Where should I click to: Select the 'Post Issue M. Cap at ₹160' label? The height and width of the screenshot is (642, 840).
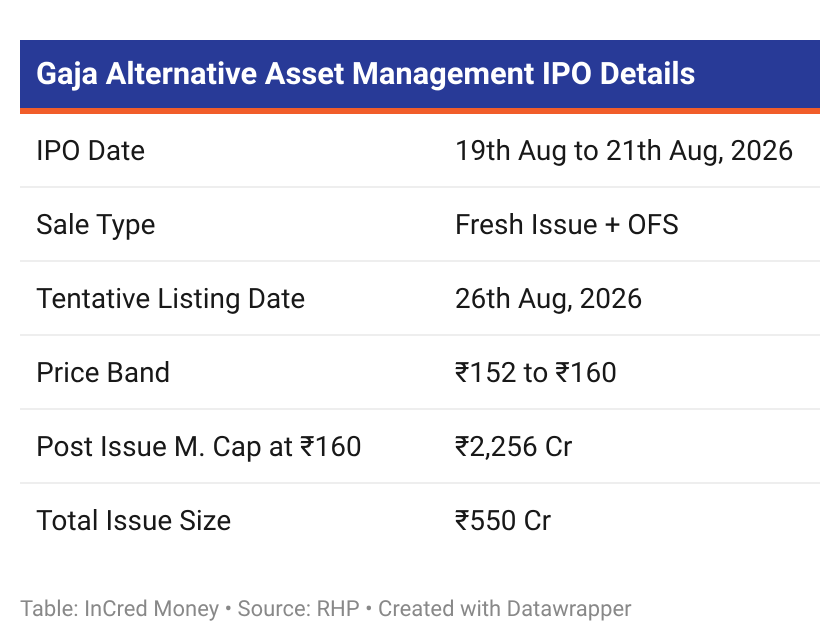coord(198,447)
